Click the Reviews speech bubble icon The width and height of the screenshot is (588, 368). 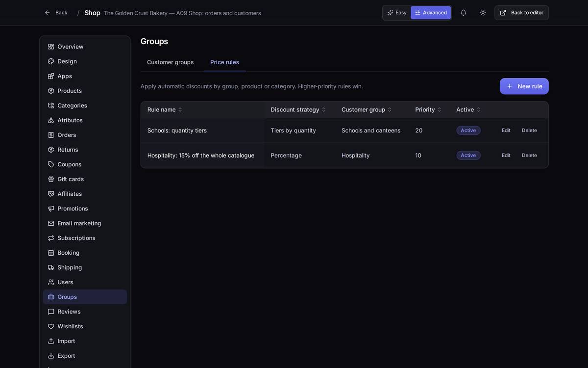51,312
